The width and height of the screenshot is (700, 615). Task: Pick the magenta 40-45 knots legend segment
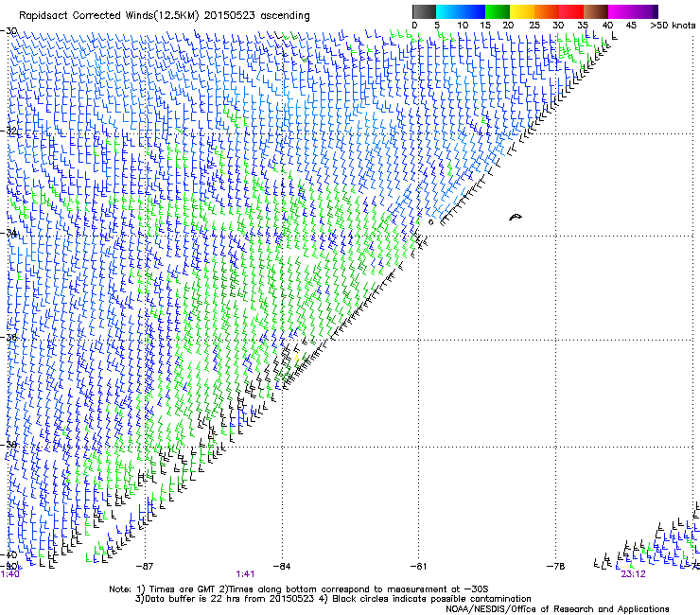coord(621,11)
